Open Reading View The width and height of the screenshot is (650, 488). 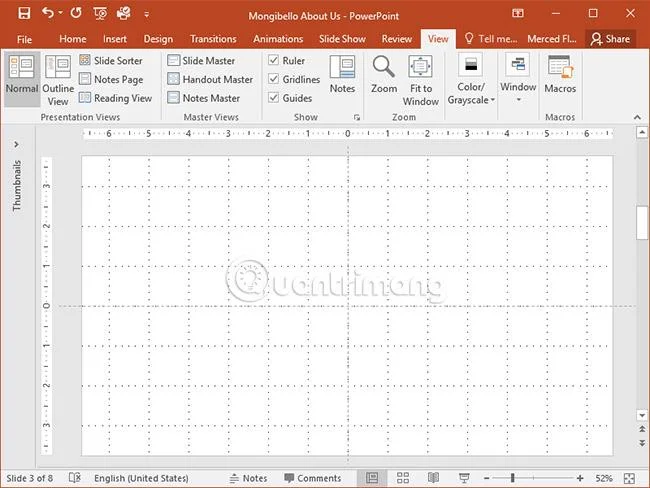(116, 98)
